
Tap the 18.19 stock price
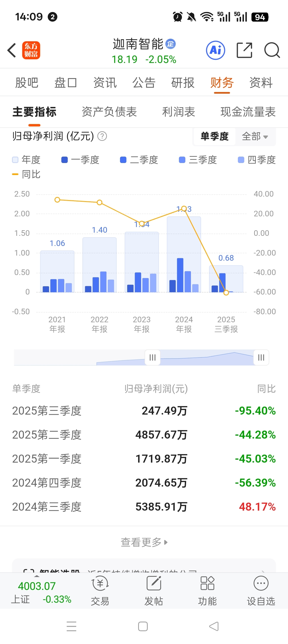[x=124, y=59]
